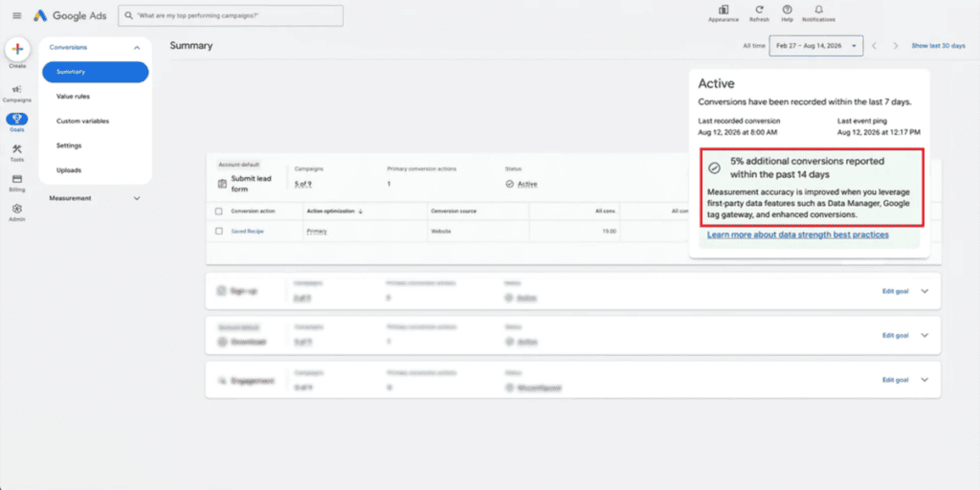Open the Tools wrench icon
The height and width of the screenshot is (490, 980).
point(17,148)
